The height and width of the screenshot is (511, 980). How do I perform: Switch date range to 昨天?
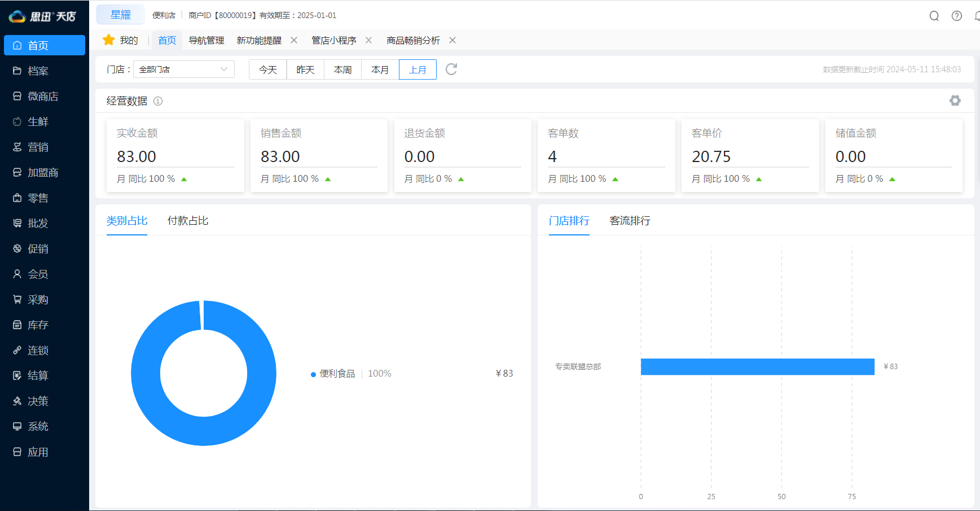point(305,69)
